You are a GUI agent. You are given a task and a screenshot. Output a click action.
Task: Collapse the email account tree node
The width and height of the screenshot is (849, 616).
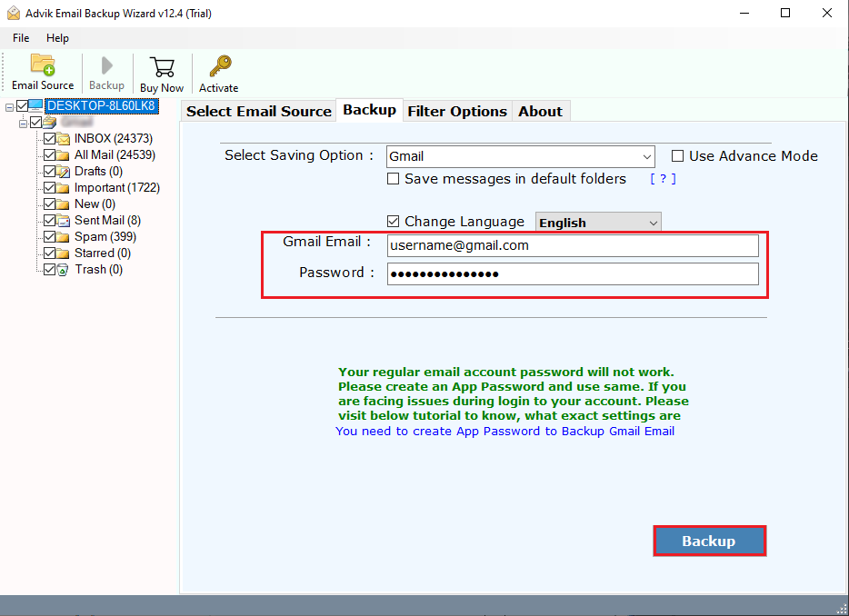23,124
